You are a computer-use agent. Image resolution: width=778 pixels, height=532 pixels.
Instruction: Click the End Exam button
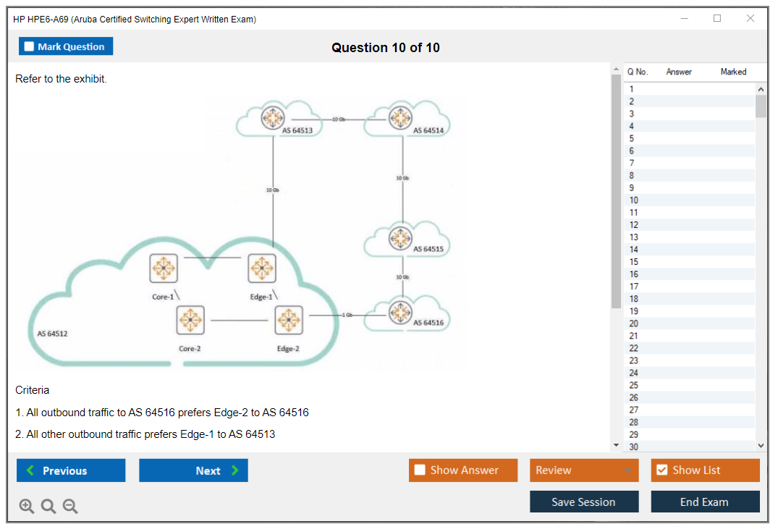pos(705,502)
